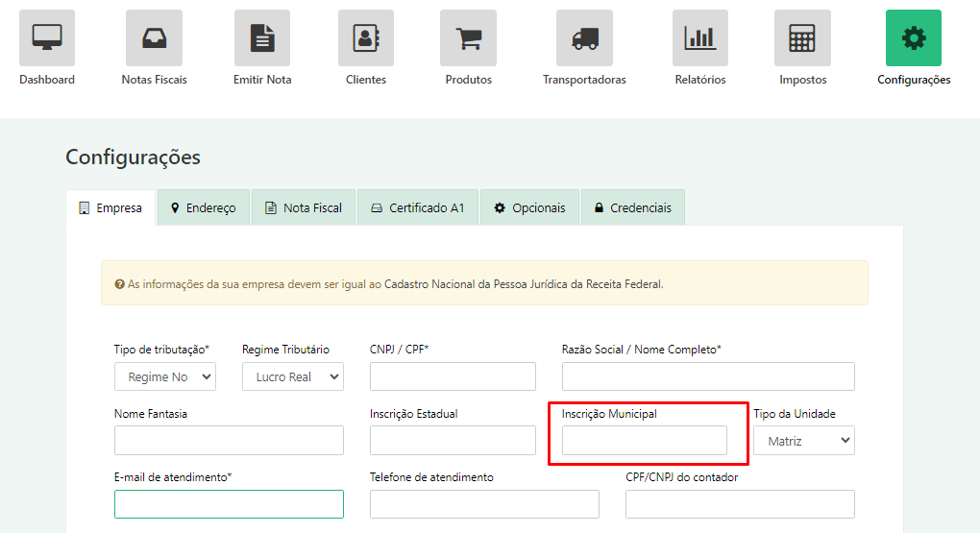
Task: Click the Nome Fantasia input field
Action: tap(229, 441)
